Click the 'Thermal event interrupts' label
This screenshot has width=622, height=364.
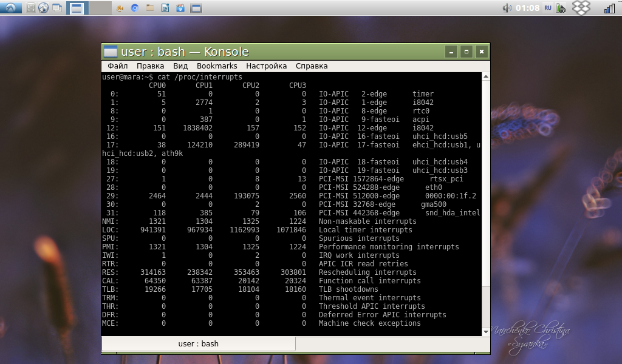coord(370,298)
